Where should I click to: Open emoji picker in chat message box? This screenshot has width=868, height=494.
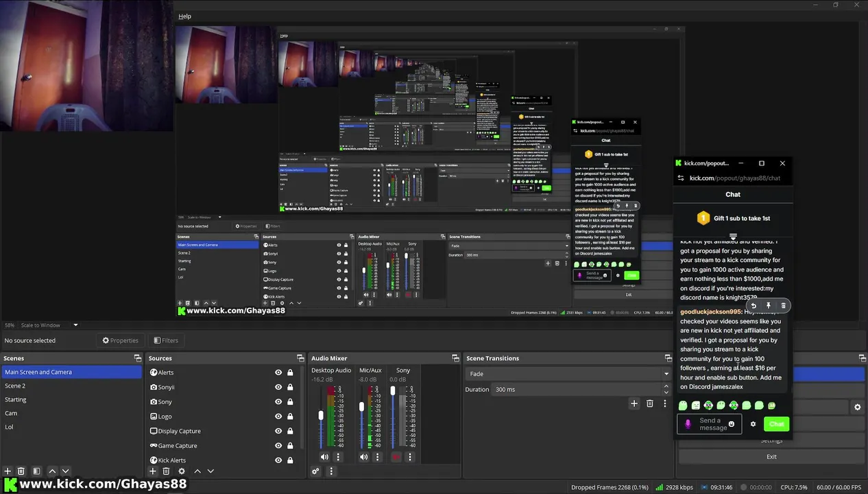coord(732,424)
